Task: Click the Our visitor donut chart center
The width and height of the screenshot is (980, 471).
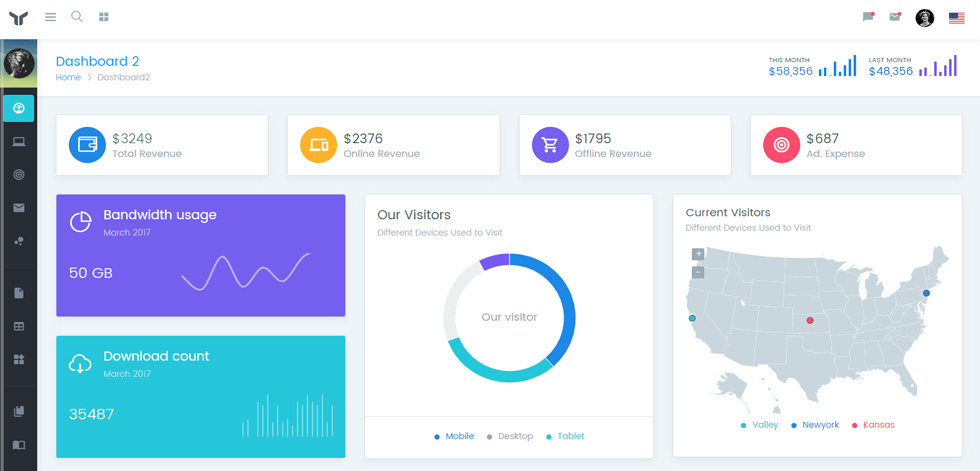Action: [x=509, y=317]
